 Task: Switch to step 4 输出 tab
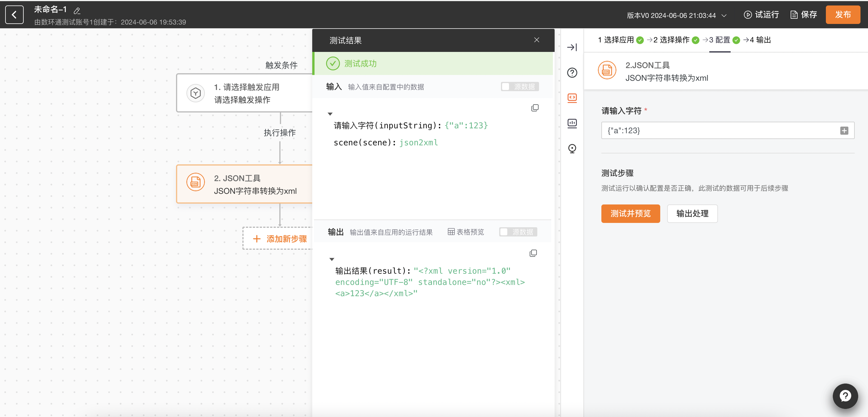click(760, 40)
